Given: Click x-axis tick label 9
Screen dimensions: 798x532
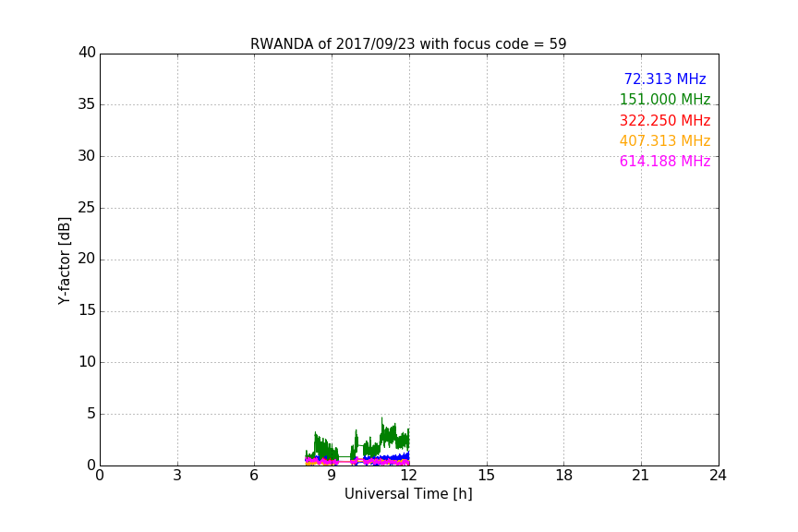Looking at the screenshot, I should click(332, 476).
